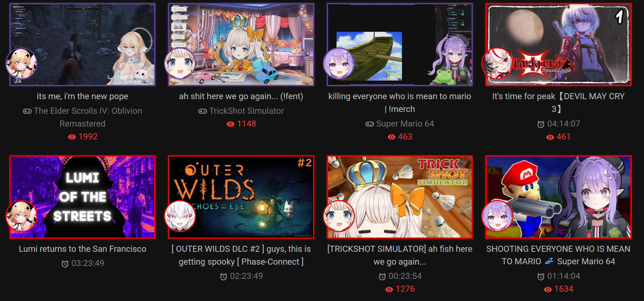Open the 'killing everyone who is mean to mario' title
This screenshot has width=644, height=301.
[400, 103]
